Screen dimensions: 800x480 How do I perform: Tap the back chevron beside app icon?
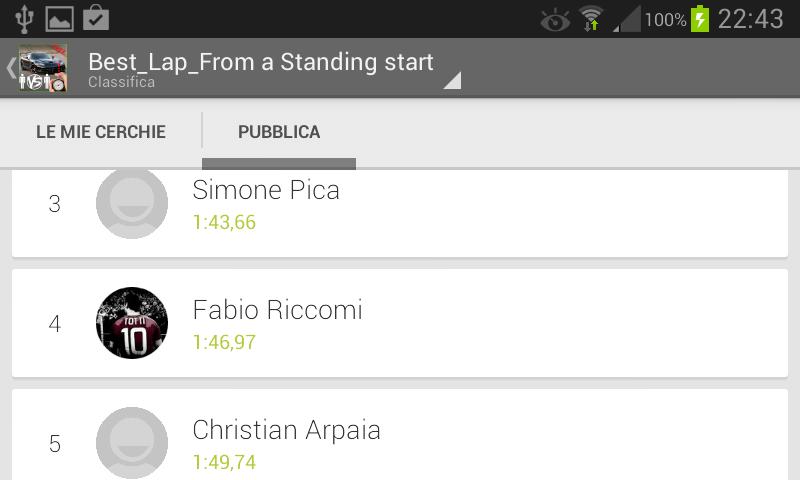tap(11, 69)
